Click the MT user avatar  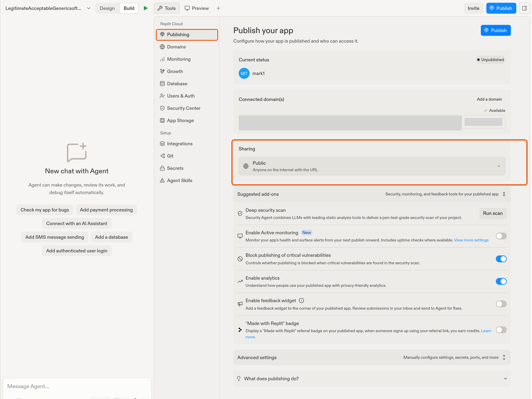pyautogui.click(x=244, y=73)
